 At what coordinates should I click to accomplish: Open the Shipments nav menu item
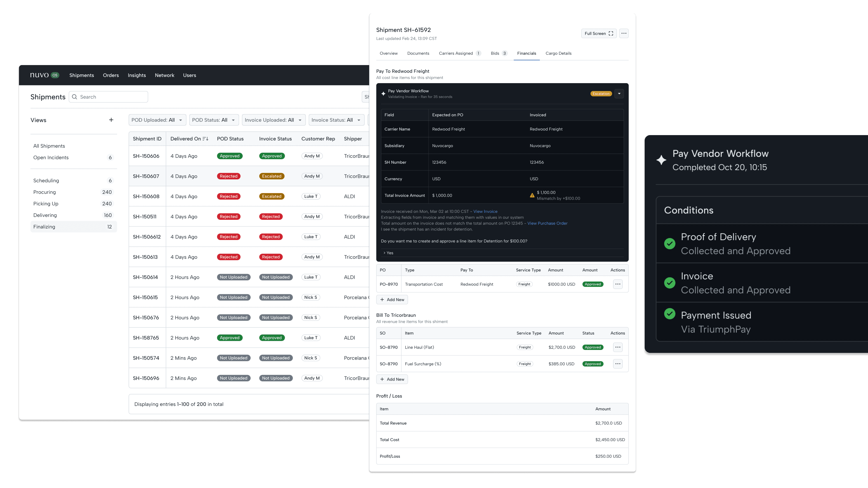tap(82, 75)
